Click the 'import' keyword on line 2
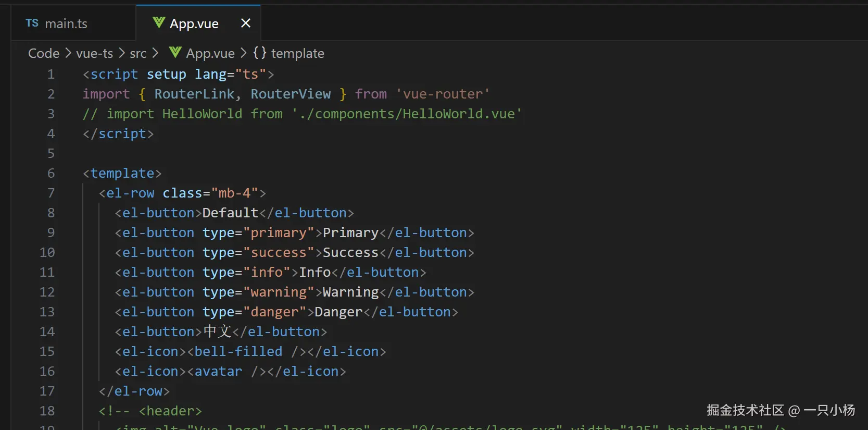Image resolution: width=868 pixels, height=430 pixels. click(106, 94)
